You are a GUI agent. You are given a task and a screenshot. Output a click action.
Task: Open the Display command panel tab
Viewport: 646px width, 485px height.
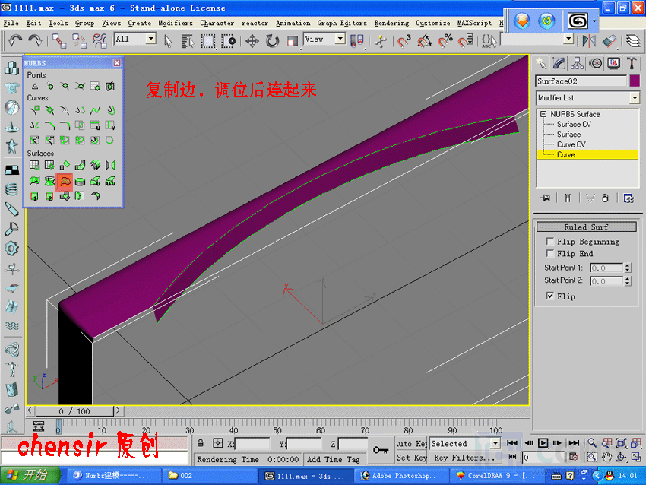[614, 63]
